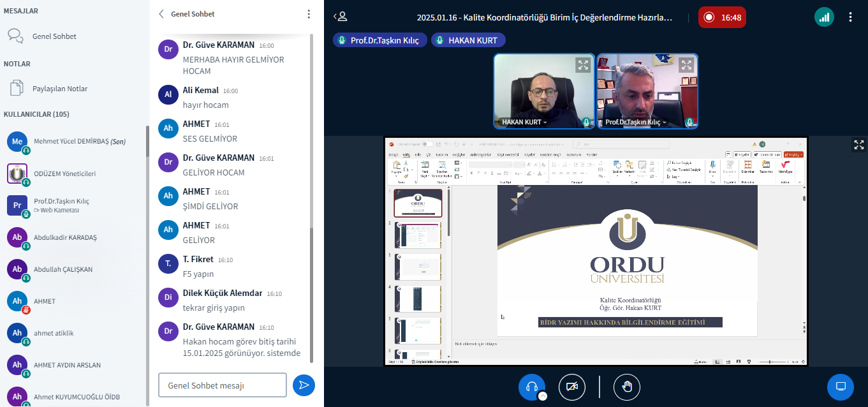
Task: Click the PowerPoint zoom slider
Action: point(772,362)
